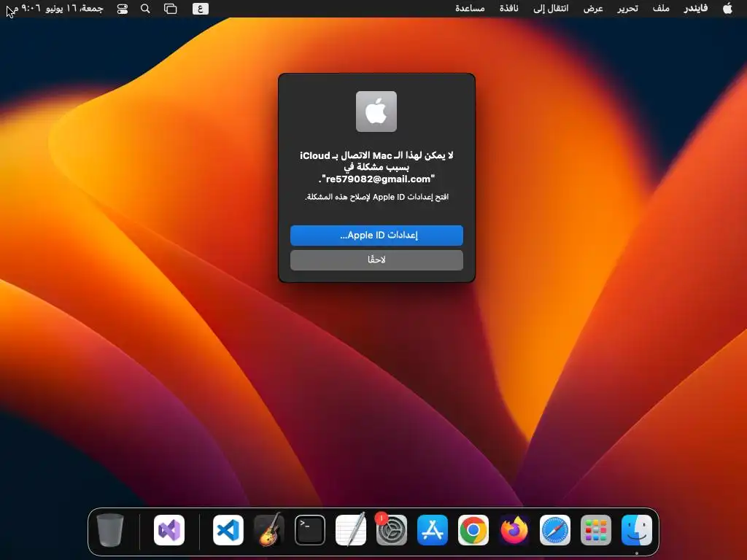Launch Visual Studio Code from the Dock

pyautogui.click(x=228, y=530)
